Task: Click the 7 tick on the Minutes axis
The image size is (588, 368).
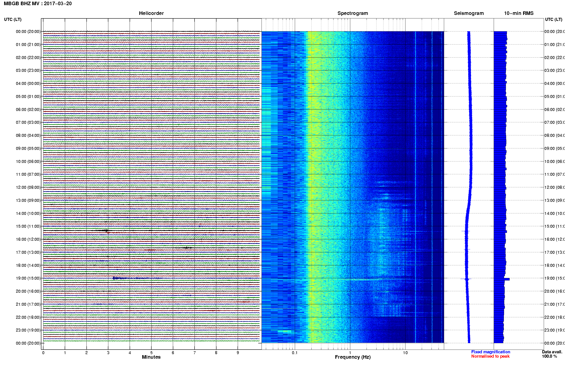Action: click(x=195, y=353)
